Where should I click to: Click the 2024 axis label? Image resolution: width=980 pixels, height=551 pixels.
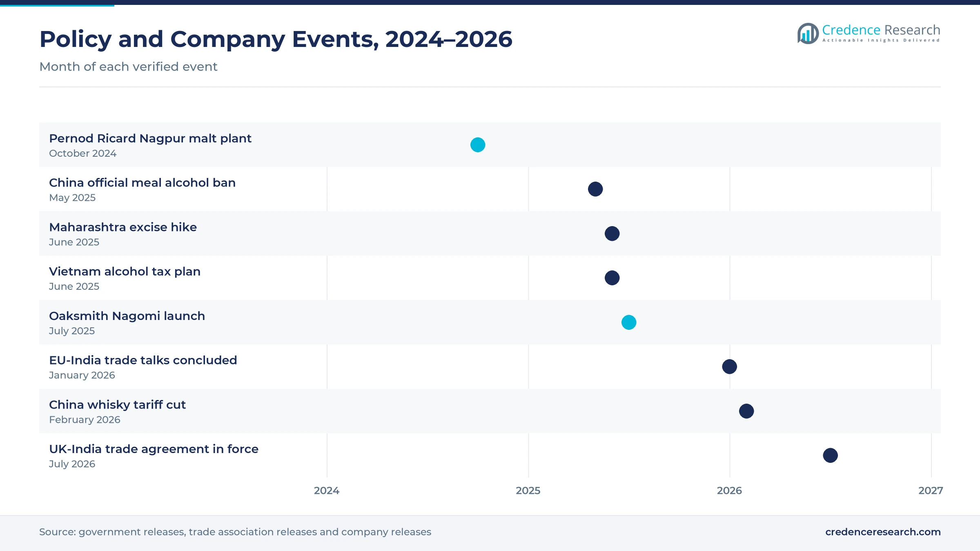coord(327,491)
